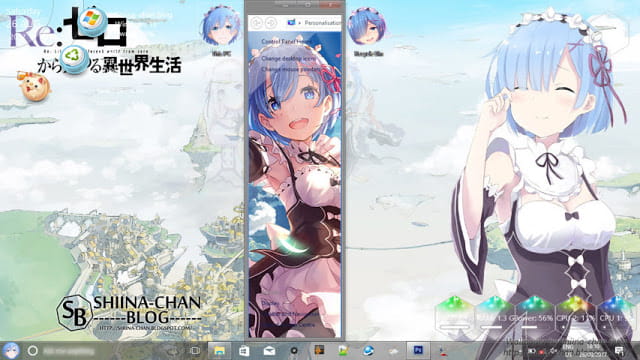Click Control Panel Home link
The image size is (640, 360).
[286, 42]
